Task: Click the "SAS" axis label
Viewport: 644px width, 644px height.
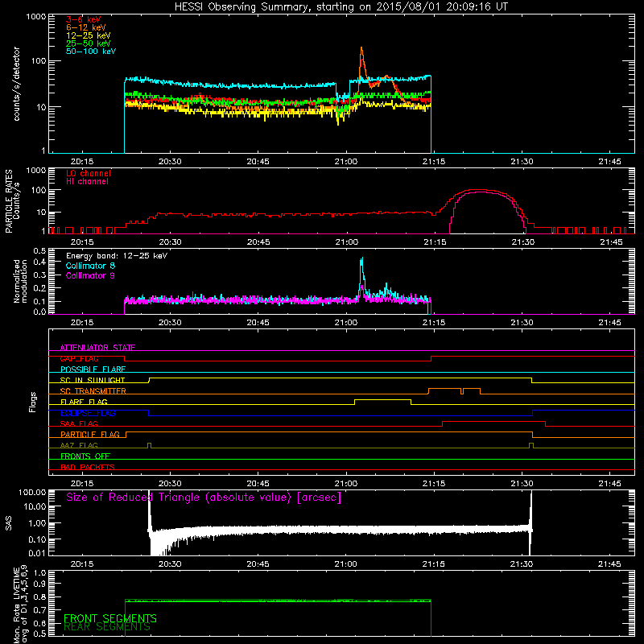Action: (x=9, y=522)
